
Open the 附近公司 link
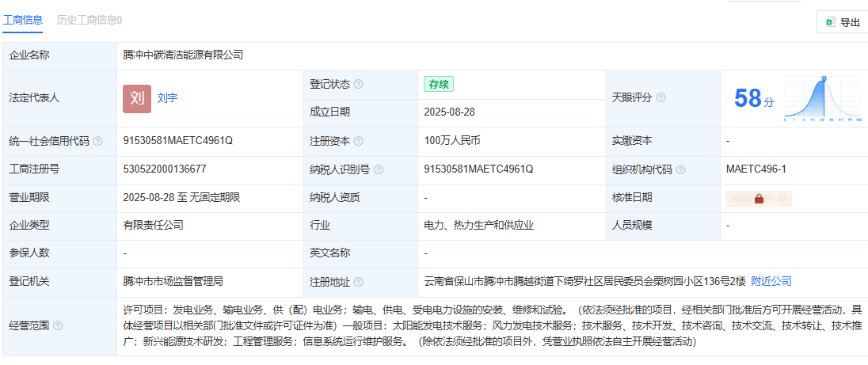771,282
